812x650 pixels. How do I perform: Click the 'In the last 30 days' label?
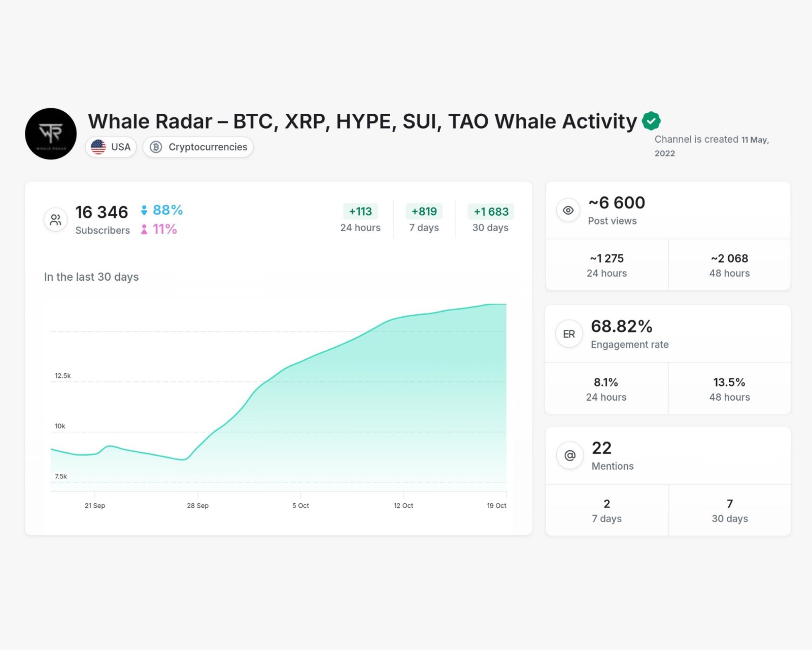(x=91, y=277)
